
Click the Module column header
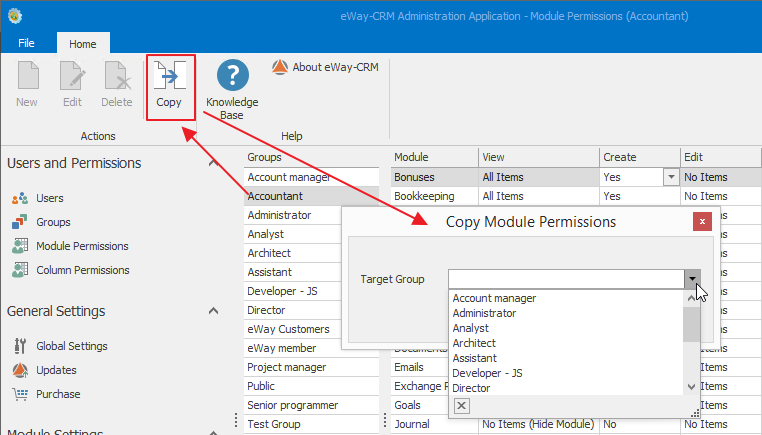(434, 157)
